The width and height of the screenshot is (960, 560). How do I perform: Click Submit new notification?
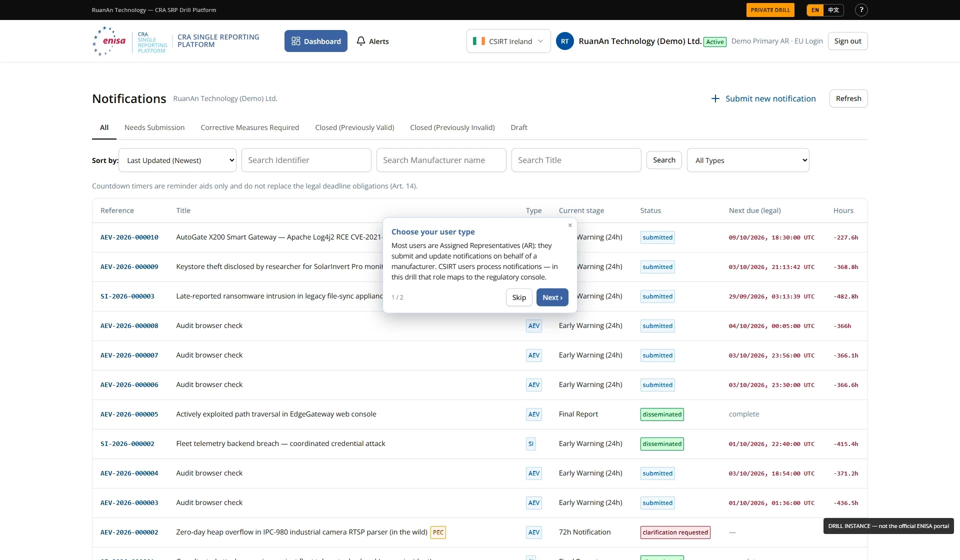tap(763, 98)
